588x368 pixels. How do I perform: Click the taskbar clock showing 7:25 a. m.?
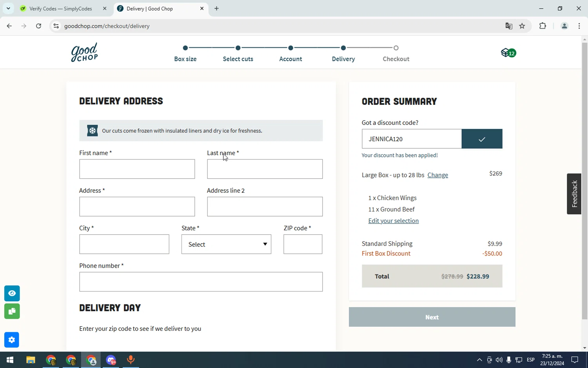(x=552, y=360)
